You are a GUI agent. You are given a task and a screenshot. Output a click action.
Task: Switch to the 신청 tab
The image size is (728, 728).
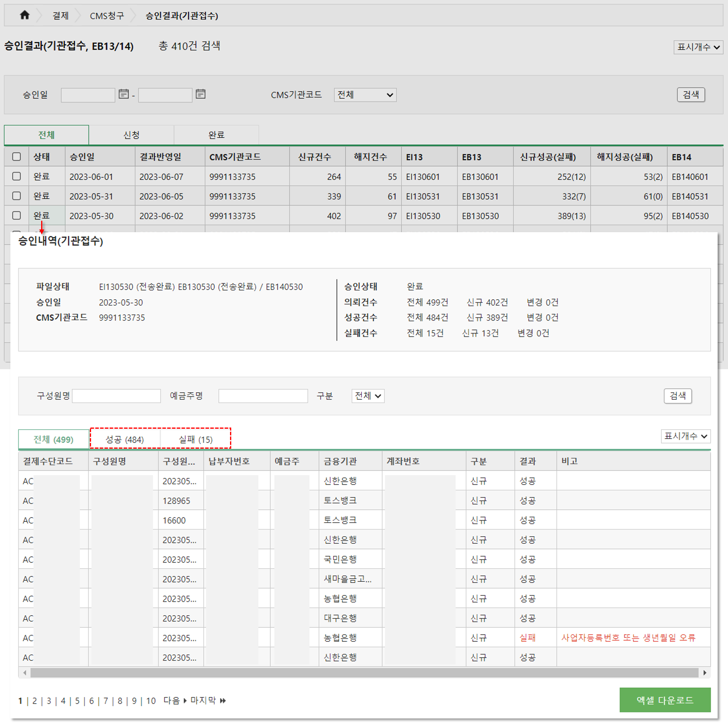(x=131, y=135)
